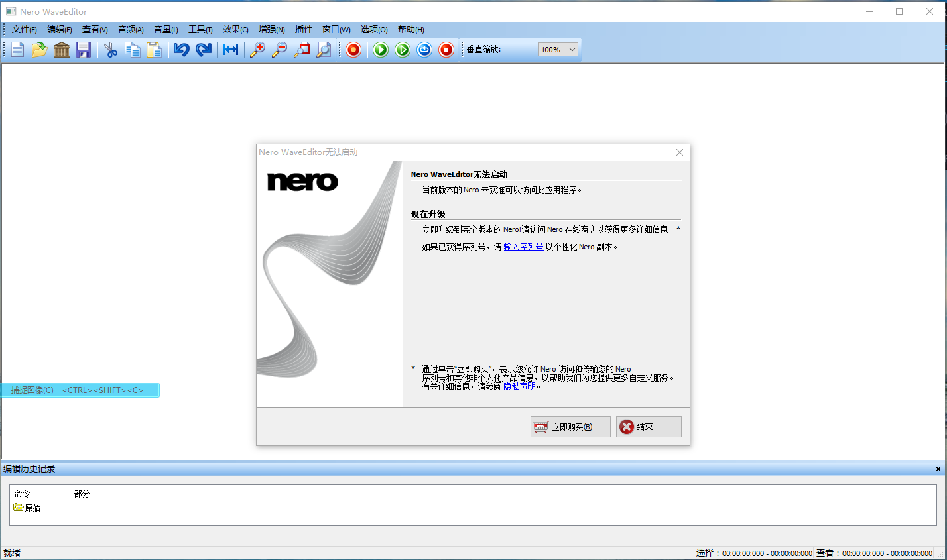Open the 输入序列号 link
Viewport: 947px width, 560px height.
click(x=523, y=247)
